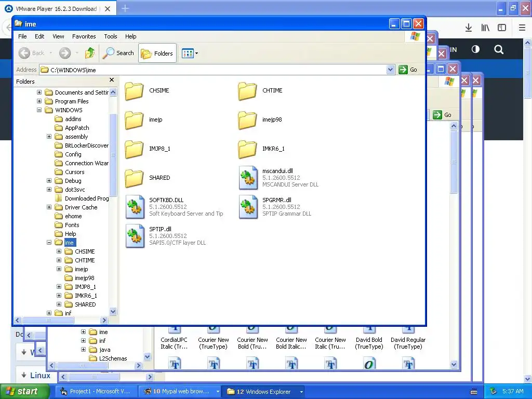
Task: Click the Up folder toolbar icon
Action: 90,53
